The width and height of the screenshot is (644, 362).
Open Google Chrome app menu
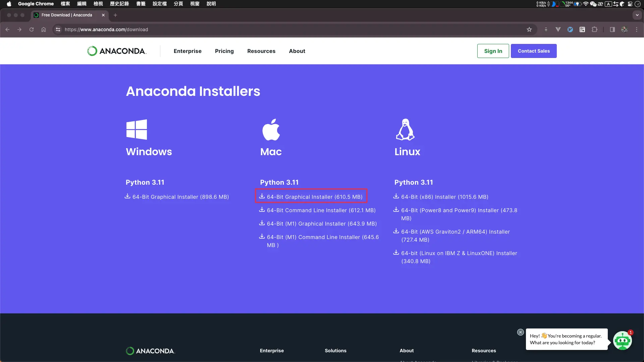pos(36,4)
